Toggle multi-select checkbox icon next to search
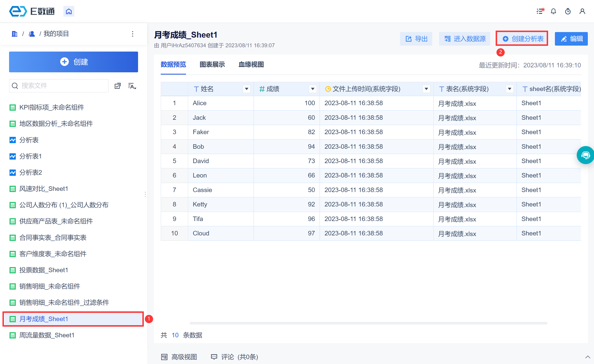This screenshot has height=364, width=594. pos(117,86)
